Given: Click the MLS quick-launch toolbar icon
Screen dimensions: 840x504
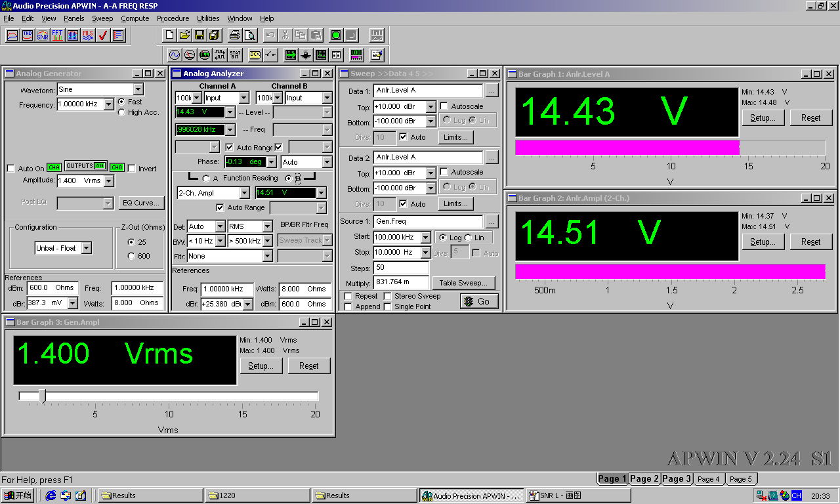Looking at the screenshot, I should tap(88, 35).
